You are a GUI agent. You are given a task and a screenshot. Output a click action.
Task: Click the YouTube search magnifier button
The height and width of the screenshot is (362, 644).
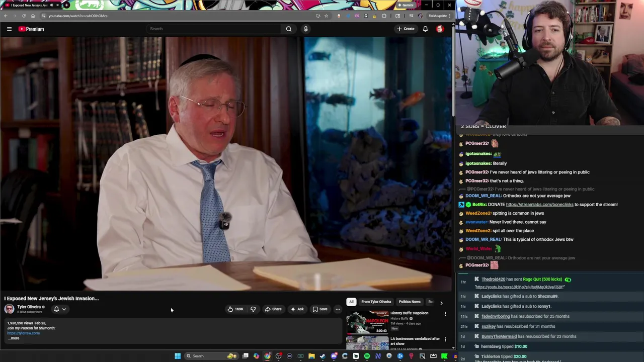[x=289, y=29]
